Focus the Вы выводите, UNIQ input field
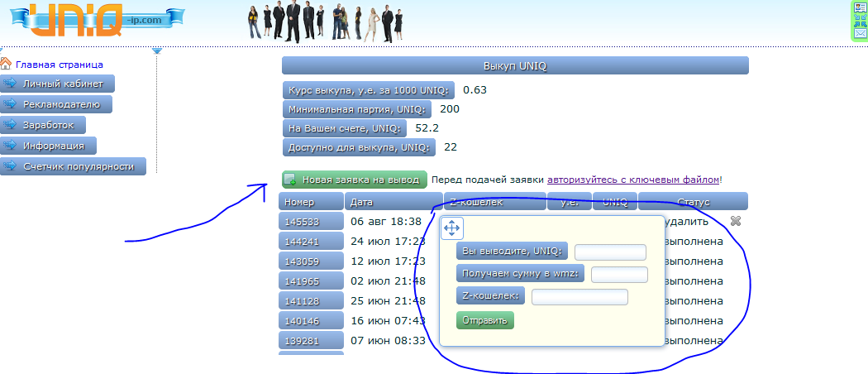Screen dimensions: 868x374 coord(610,252)
